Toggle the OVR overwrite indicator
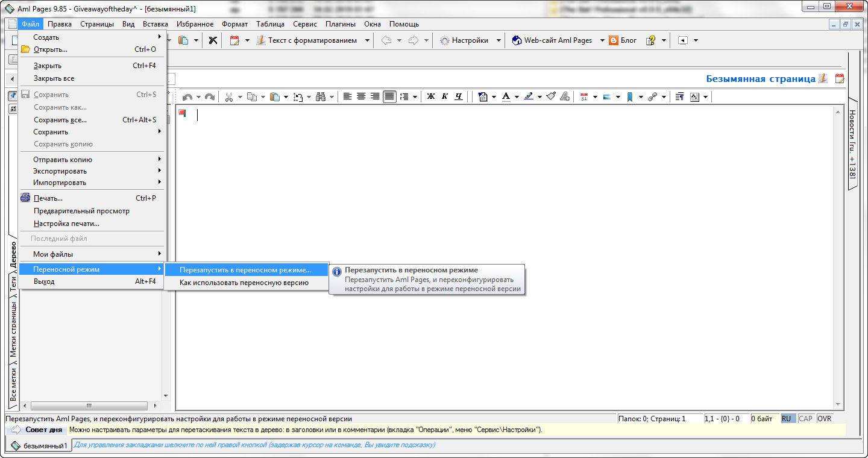This screenshot has height=458, width=868. tap(825, 419)
